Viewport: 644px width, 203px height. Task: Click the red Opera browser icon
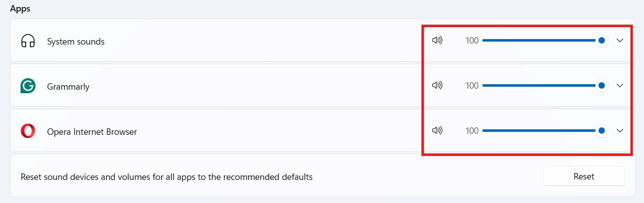pos(28,131)
